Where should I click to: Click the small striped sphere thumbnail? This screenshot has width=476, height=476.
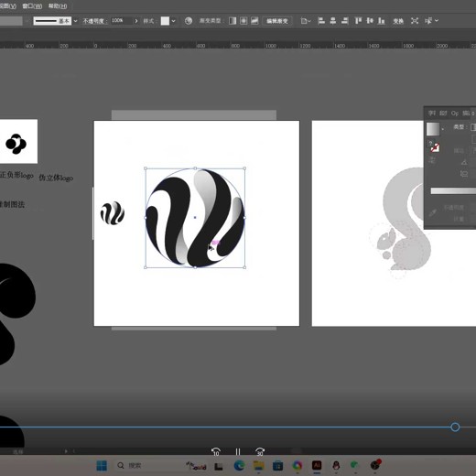pos(113,213)
